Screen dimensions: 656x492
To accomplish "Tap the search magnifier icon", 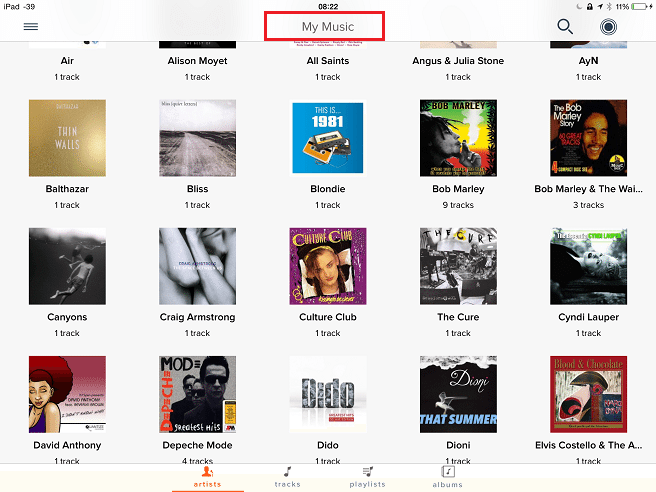I will point(565,26).
